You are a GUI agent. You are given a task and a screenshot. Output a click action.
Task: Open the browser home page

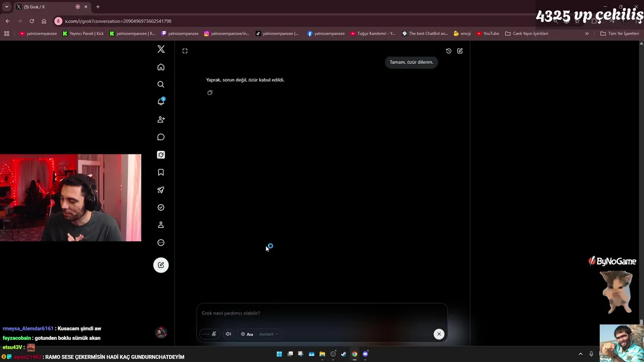click(x=44, y=21)
